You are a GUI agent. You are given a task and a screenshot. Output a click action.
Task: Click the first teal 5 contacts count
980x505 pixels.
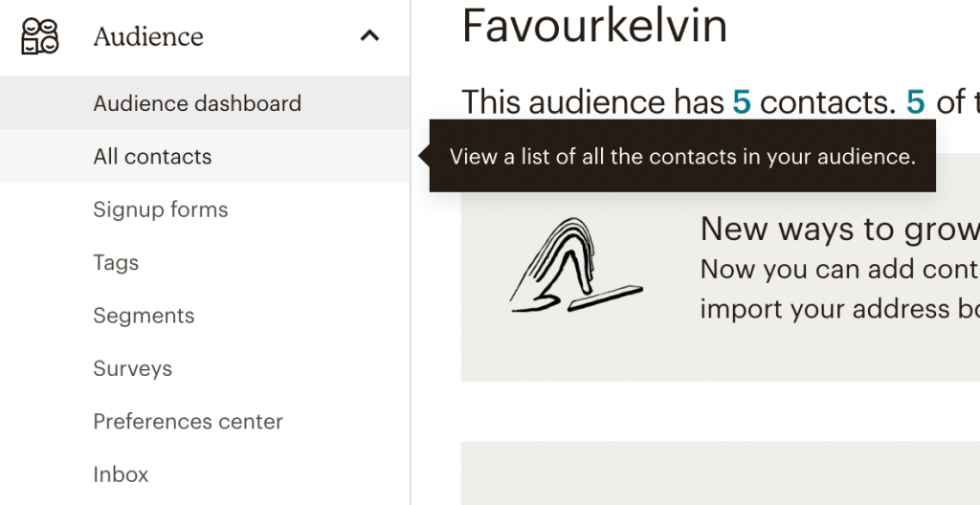click(742, 102)
